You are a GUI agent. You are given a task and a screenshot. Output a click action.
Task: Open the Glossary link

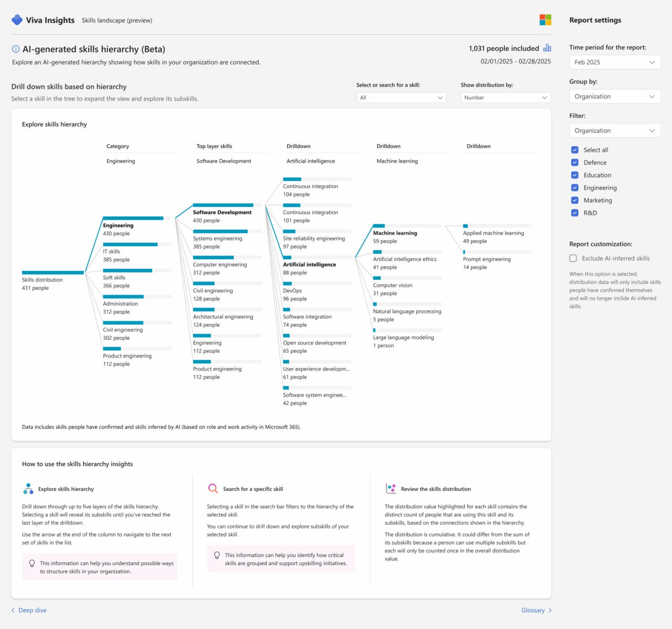tap(532, 610)
